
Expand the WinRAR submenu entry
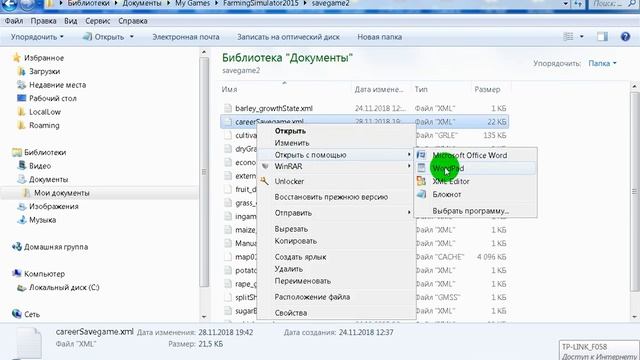[x=336, y=166]
